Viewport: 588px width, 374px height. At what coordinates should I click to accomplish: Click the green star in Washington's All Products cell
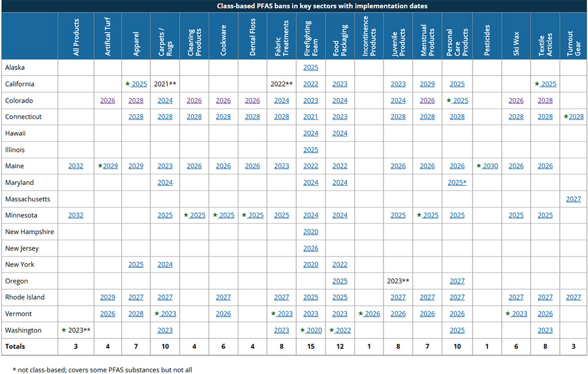64,330
